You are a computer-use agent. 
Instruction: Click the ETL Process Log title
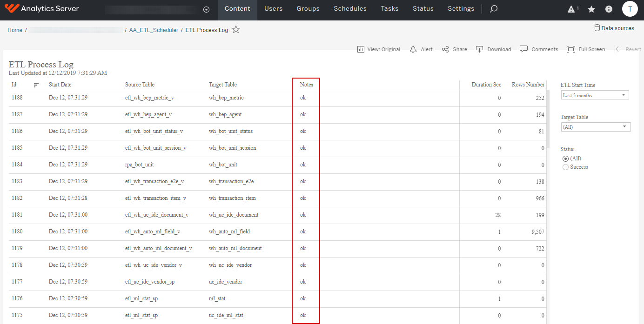tap(41, 65)
